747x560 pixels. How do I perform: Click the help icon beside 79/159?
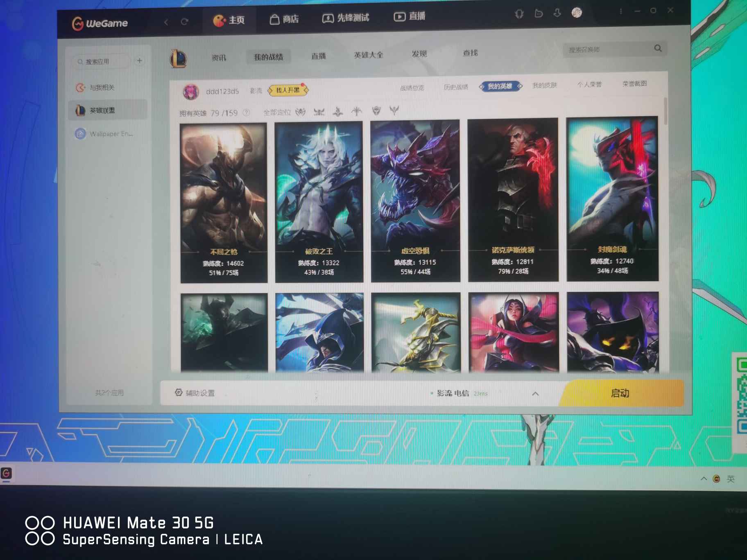[246, 113]
